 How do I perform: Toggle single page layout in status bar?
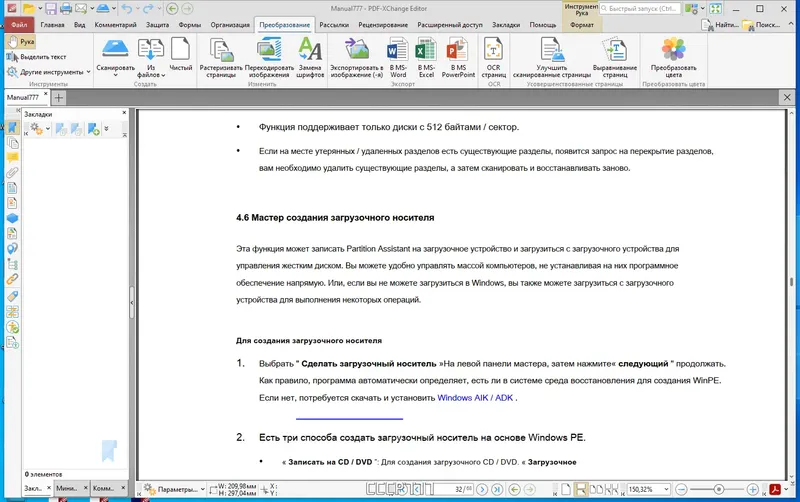point(566,489)
